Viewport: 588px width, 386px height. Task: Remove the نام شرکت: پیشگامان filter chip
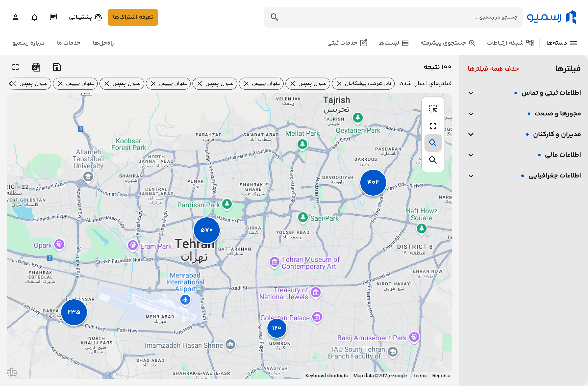pyautogui.click(x=339, y=84)
